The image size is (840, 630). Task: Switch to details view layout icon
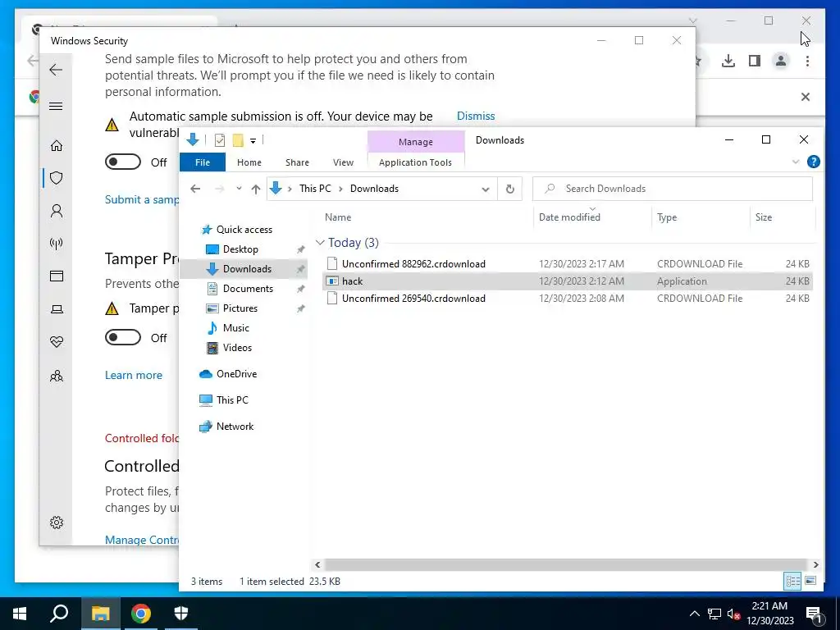coord(793,581)
